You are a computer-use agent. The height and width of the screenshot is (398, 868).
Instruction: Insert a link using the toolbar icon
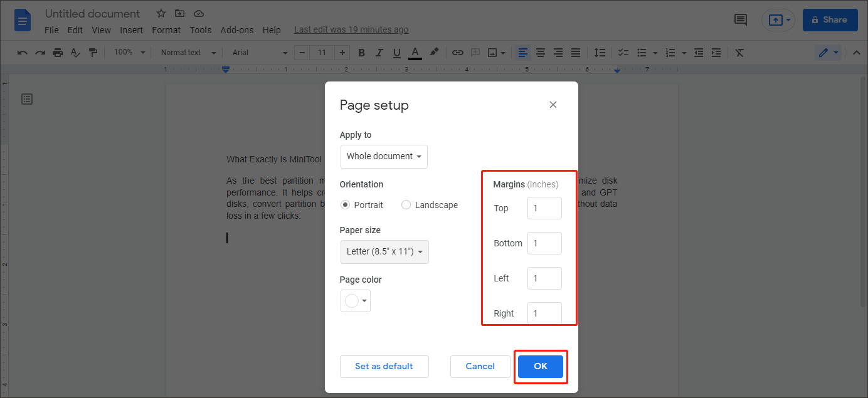(x=457, y=52)
